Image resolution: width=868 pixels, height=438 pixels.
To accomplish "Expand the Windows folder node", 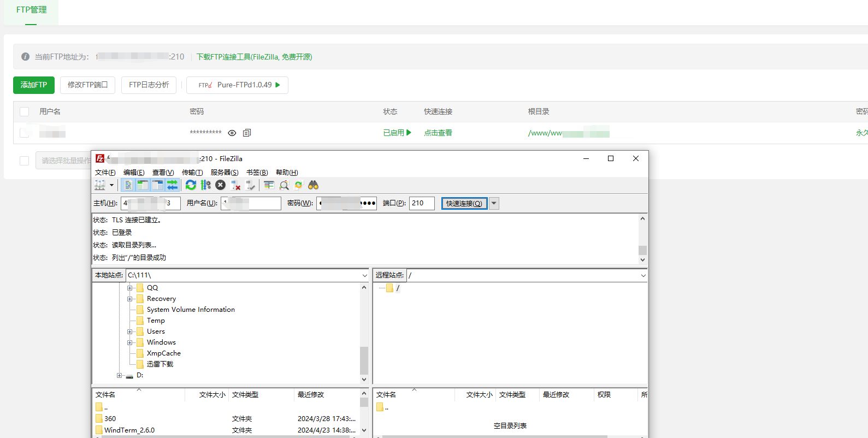I will (x=130, y=342).
